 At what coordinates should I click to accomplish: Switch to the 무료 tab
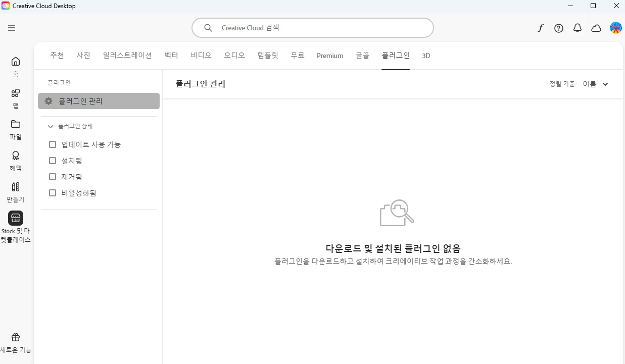(x=298, y=56)
